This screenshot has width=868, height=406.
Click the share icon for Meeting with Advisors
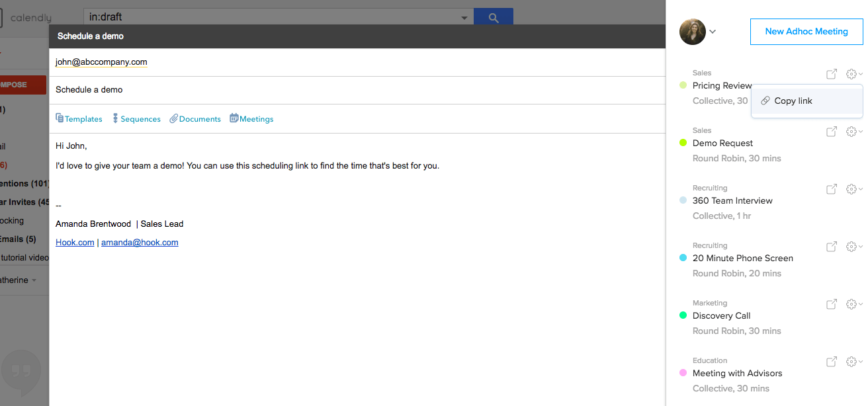click(x=831, y=362)
